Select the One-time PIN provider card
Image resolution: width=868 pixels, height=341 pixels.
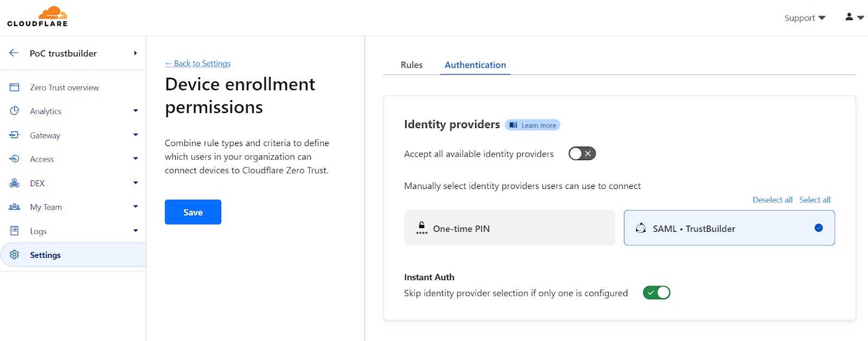(x=509, y=228)
